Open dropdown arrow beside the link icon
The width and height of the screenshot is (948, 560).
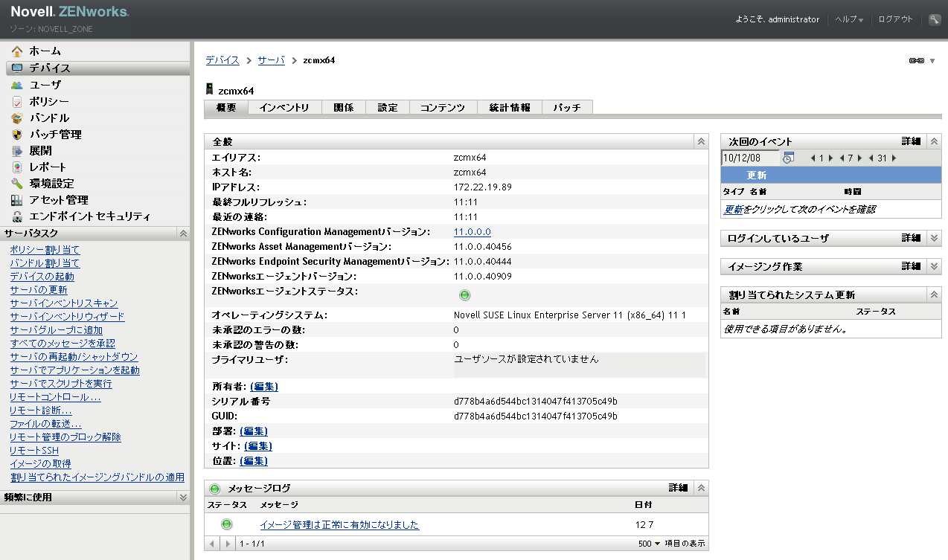[x=932, y=61]
